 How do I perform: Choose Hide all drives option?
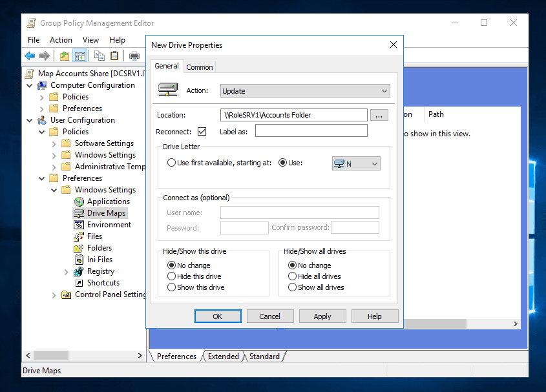click(291, 276)
